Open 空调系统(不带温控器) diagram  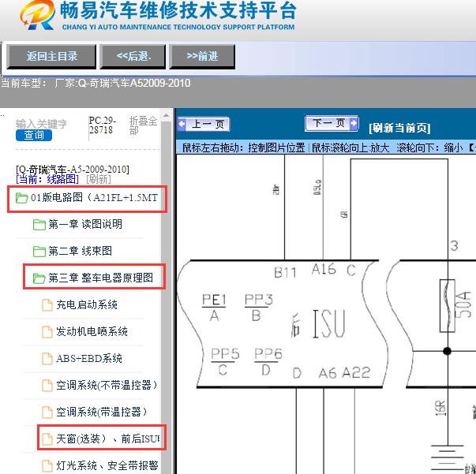click(107, 385)
